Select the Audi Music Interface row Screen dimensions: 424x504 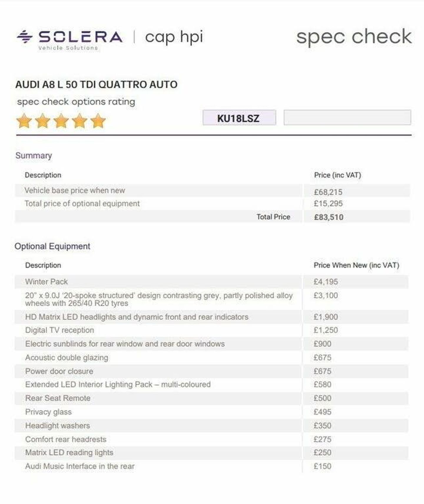211,466
